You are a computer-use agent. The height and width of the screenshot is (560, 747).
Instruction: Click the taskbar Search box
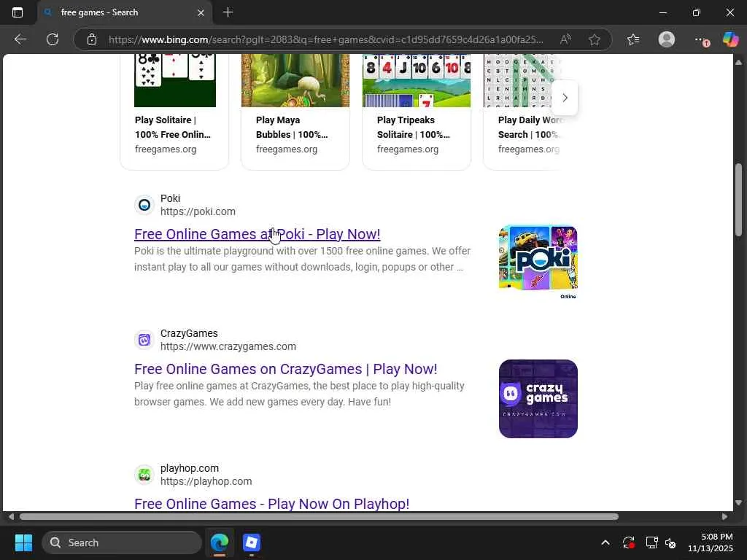122,542
